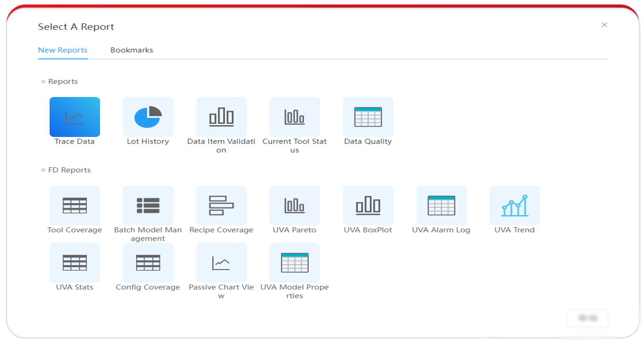Choose the UVA BoxPlot icon
The height and width of the screenshot is (340, 644).
point(368,205)
